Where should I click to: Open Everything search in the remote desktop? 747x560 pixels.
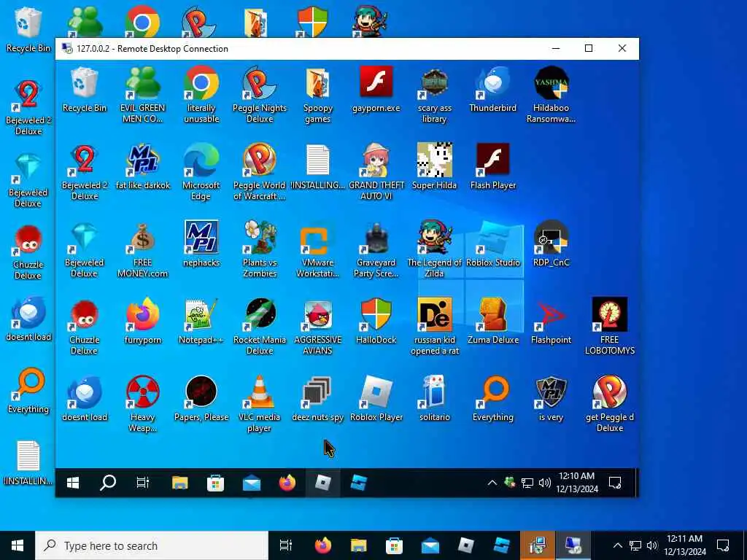492,392
